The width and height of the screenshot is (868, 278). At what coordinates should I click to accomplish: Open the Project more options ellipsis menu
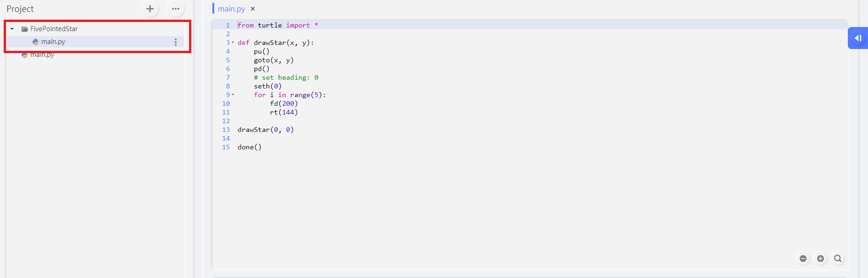[176, 9]
